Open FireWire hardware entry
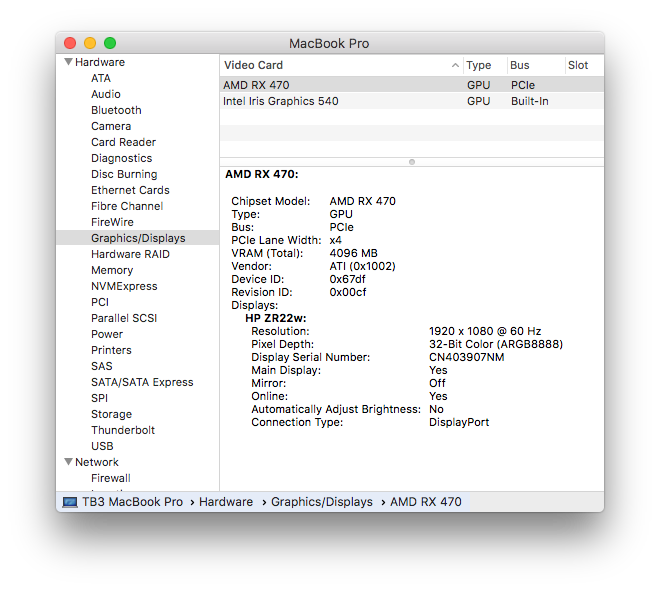660x592 pixels. point(112,222)
